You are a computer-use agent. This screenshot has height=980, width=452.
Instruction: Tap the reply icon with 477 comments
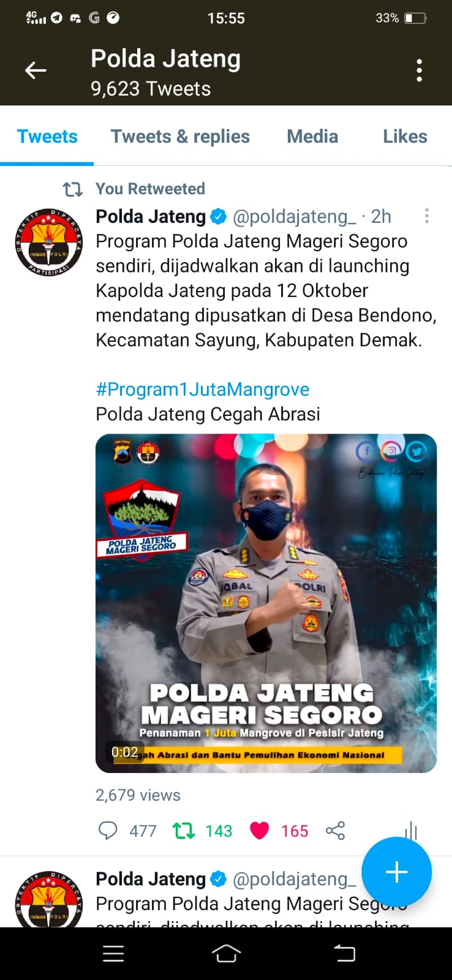point(108,831)
